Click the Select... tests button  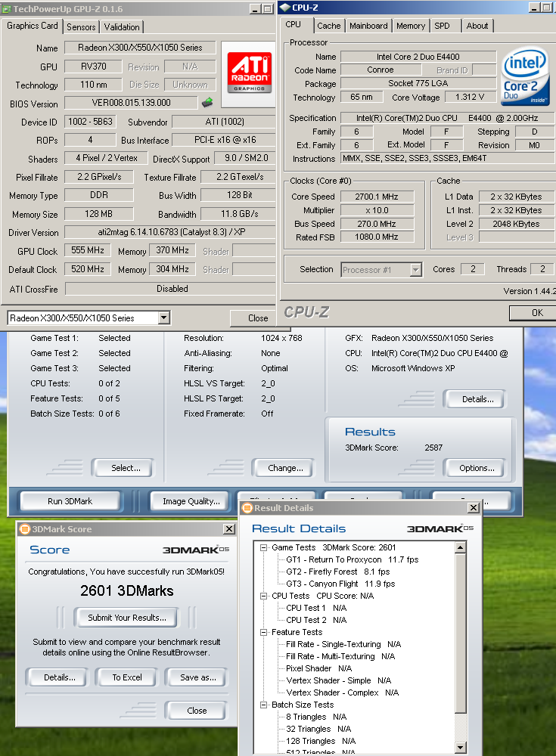pos(123,468)
